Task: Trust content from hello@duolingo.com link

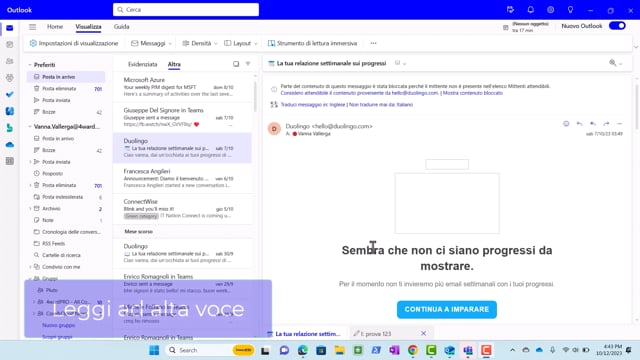Action: click(359, 93)
